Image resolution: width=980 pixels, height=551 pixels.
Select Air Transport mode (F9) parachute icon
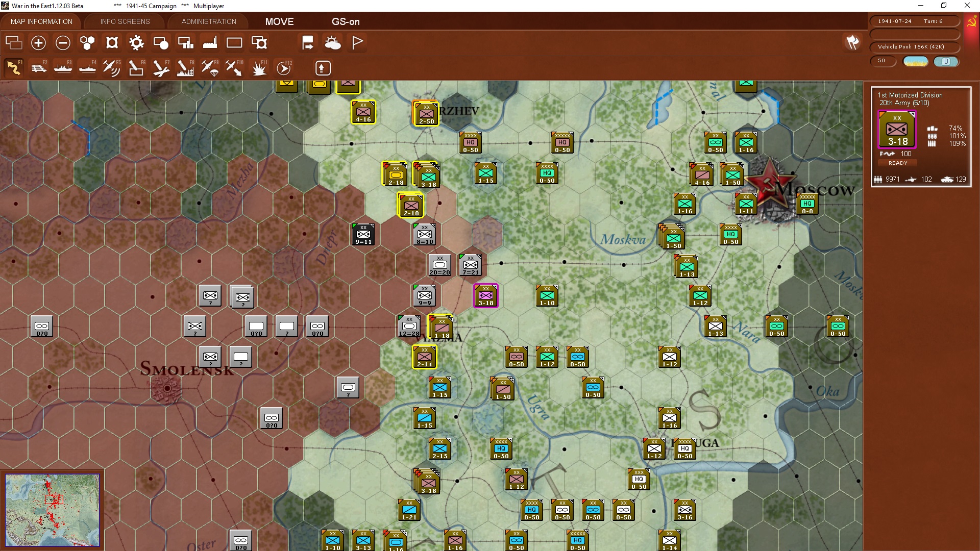[x=210, y=68]
